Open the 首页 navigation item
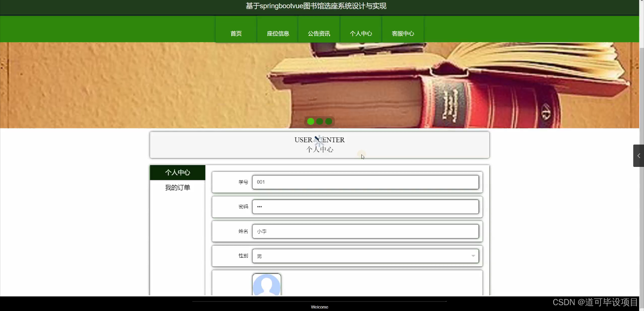Image resolution: width=644 pixels, height=311 pixels. point(236,30)
